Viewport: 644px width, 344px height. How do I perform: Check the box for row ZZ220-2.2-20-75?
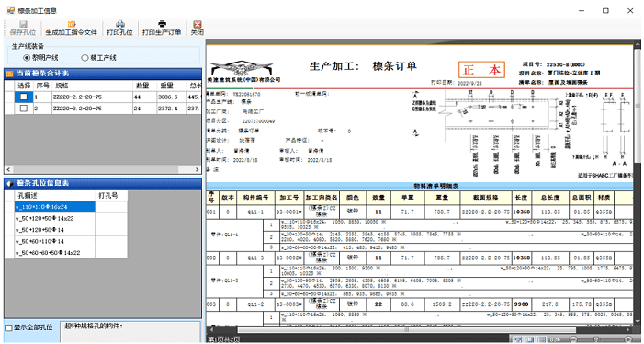24,97
